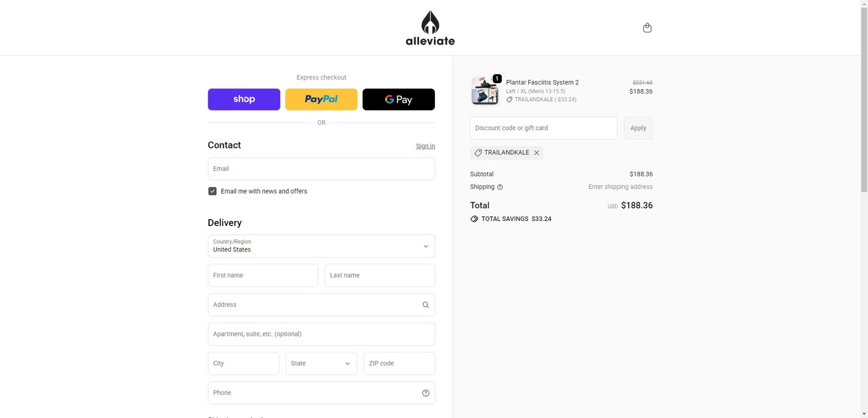Screen dimensions: 868x418
Task: Uncheck Email me with news and offers
Action: [x=212, y=191]
